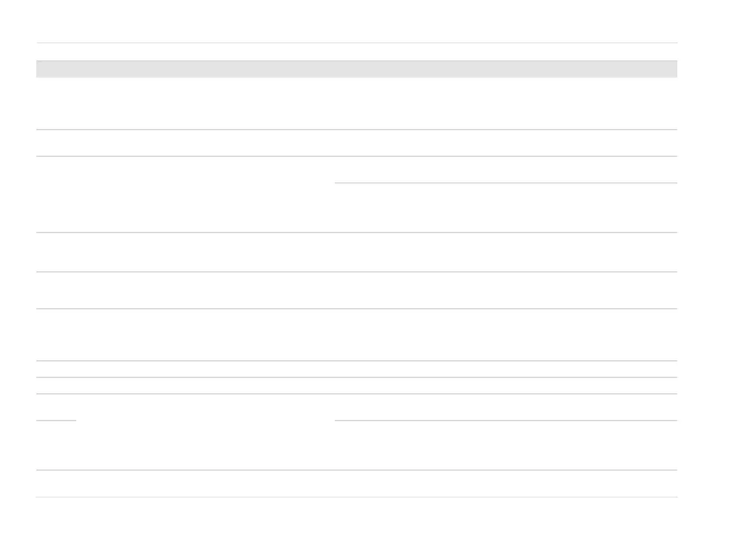Click the thin divider line above the gray header
The width and height of the screenshot is (756, 533).
356,43
